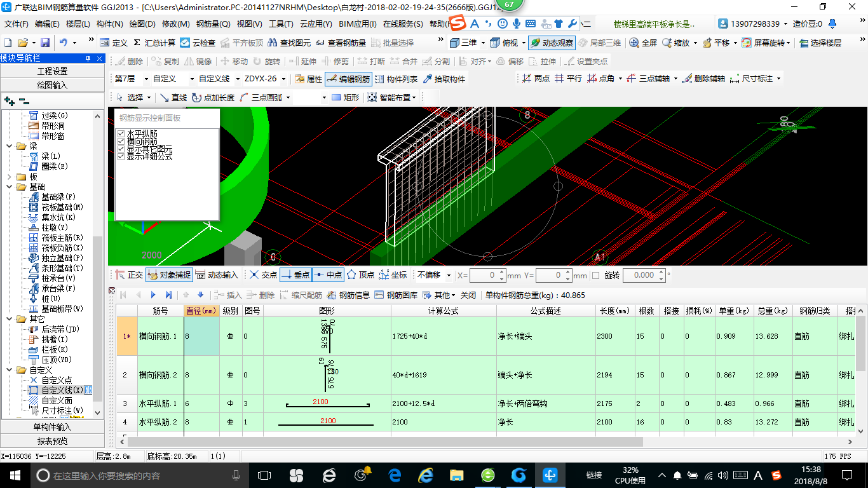Image resolution: width=868 pixels, height=488 pixels.
Task: Open 查找图元 (find element)
Action: 290,43
